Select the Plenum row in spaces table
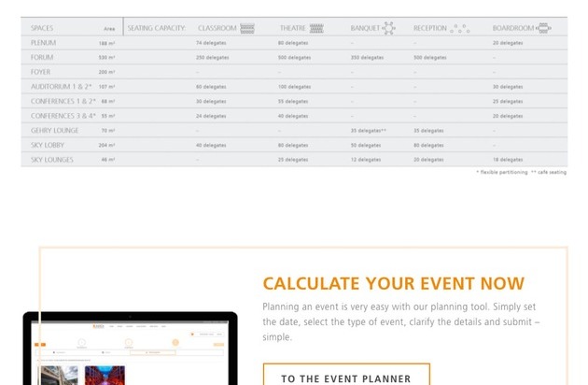Screen dimensions: 588x385 click(43, 43)
